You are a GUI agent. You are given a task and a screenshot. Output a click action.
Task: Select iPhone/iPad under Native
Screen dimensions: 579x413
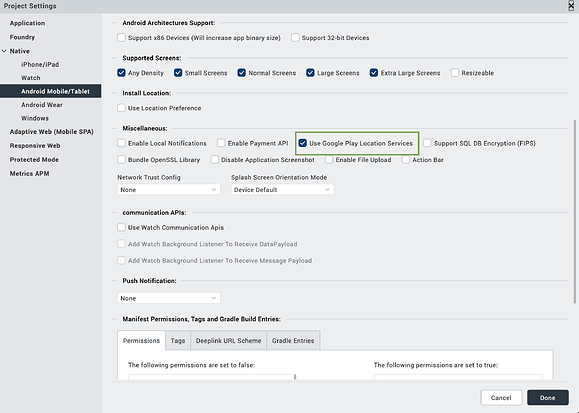(x=40, y=64)
